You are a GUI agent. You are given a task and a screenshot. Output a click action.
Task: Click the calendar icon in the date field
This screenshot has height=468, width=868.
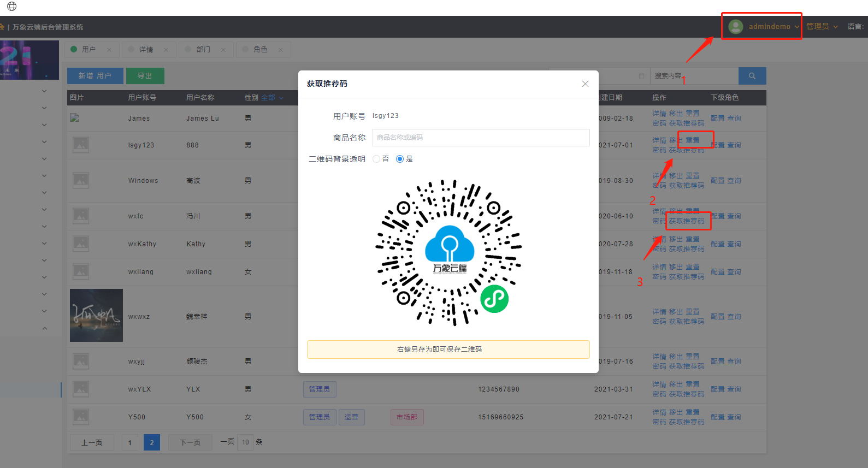pyautogui.click(x=641, y=76)
